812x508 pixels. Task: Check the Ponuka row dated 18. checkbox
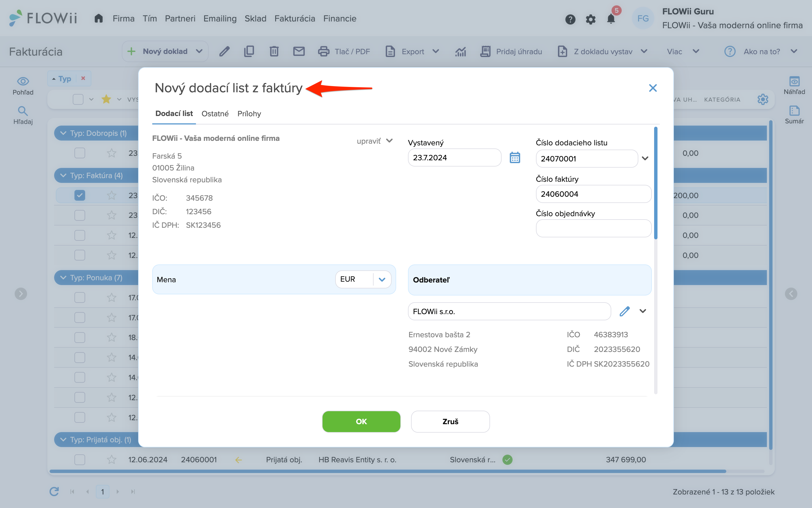80,337
